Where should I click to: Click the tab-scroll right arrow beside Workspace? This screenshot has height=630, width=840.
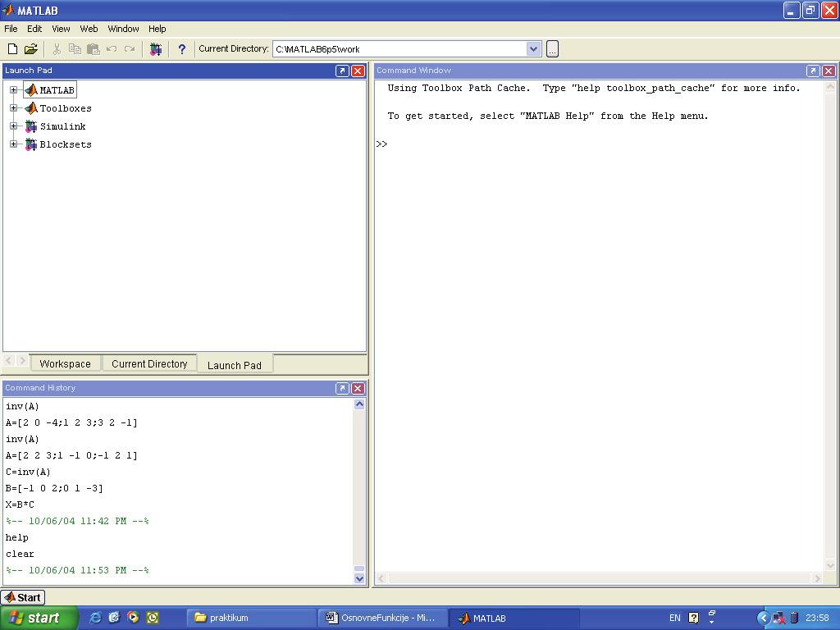point(22,361)
